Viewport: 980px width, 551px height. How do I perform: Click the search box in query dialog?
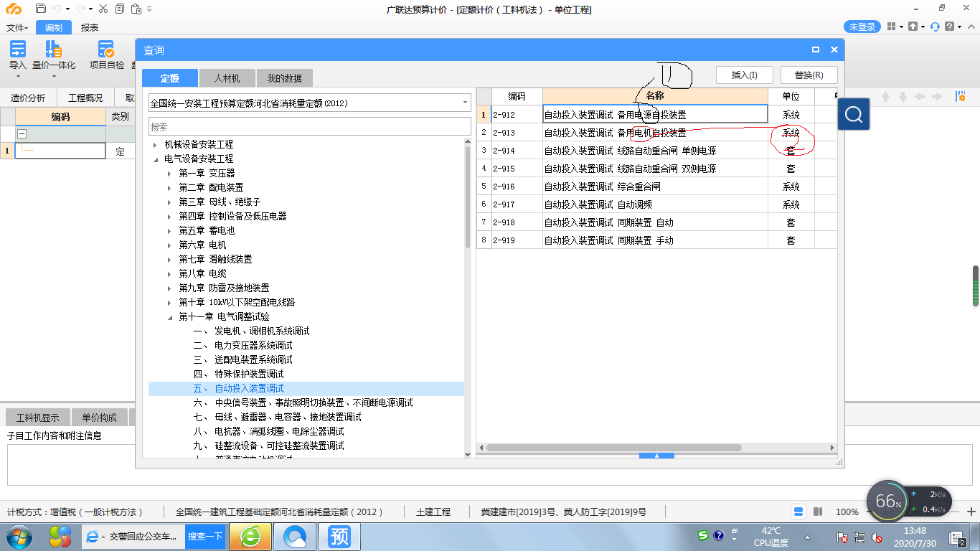coord(310,126)
